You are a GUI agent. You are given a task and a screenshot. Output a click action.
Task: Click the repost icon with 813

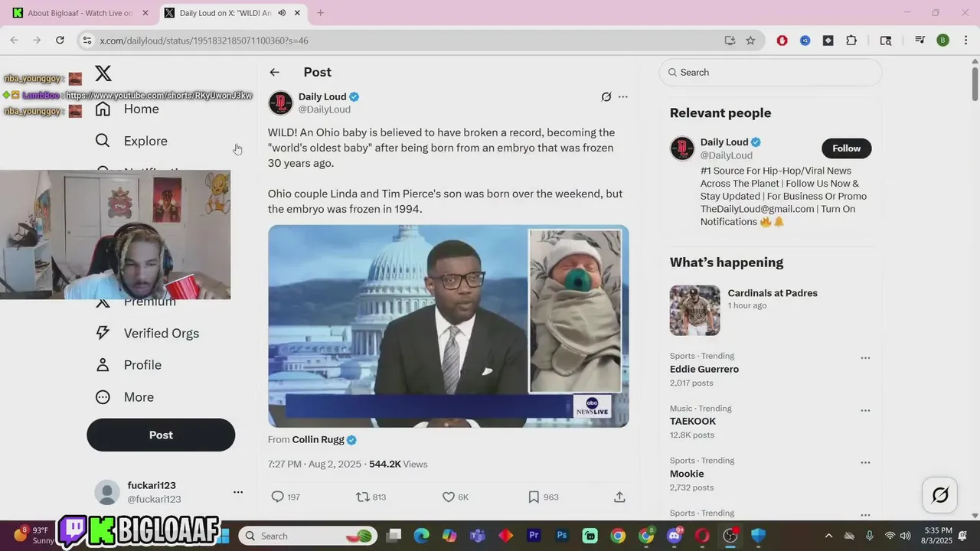pyautogui.click(x=363, y=497)
